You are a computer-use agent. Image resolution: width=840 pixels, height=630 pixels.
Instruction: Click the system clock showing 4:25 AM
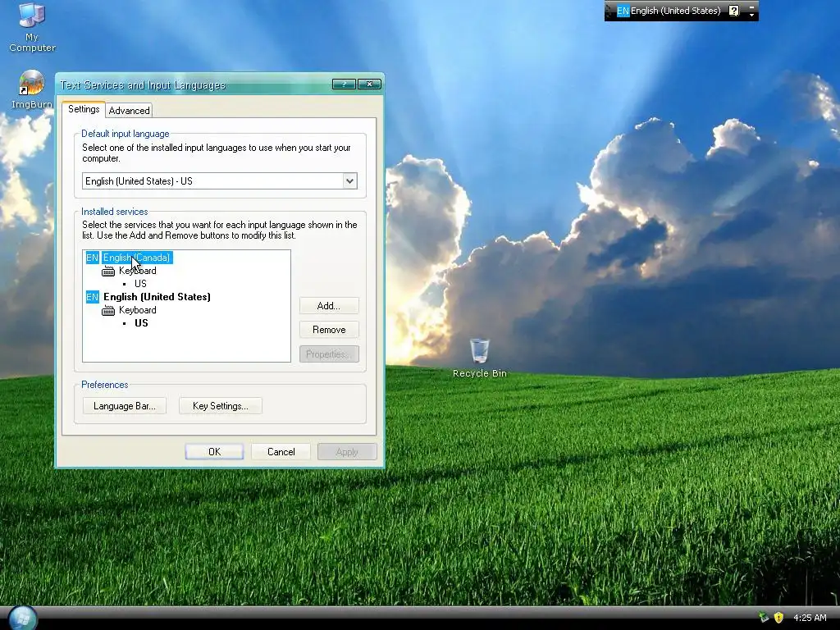[x=810, y=618]
